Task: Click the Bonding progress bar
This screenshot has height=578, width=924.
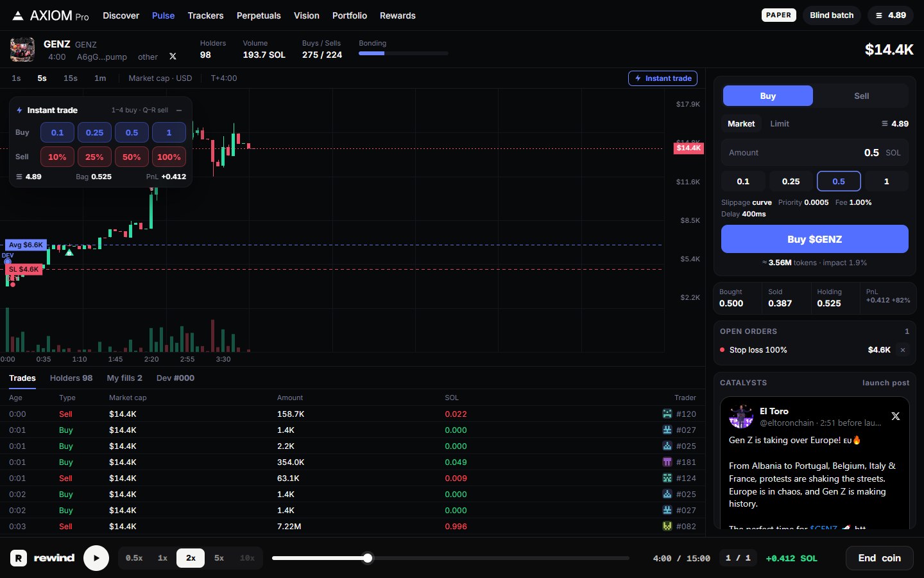Action: 404,54
